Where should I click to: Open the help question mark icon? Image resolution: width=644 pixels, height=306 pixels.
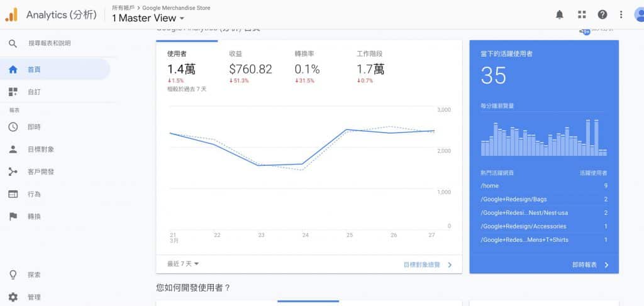[602, 15]
